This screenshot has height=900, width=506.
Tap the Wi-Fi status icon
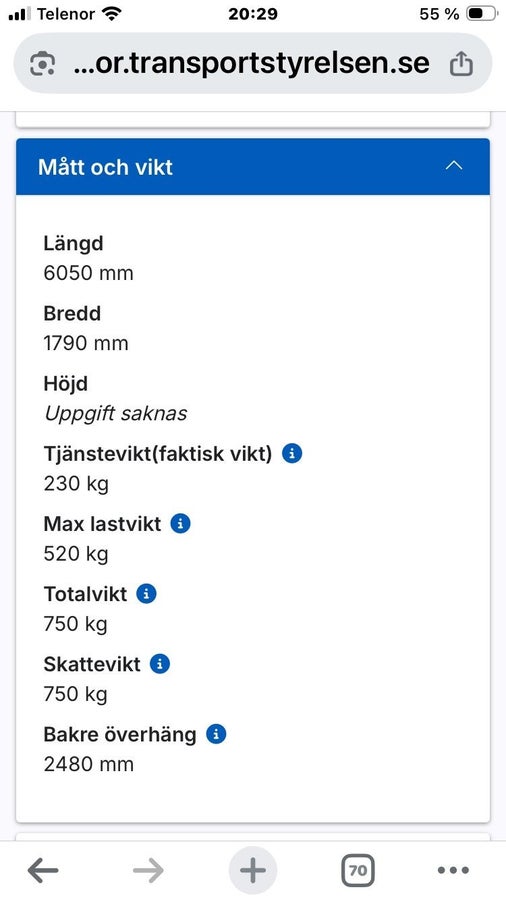coord(111,14)
